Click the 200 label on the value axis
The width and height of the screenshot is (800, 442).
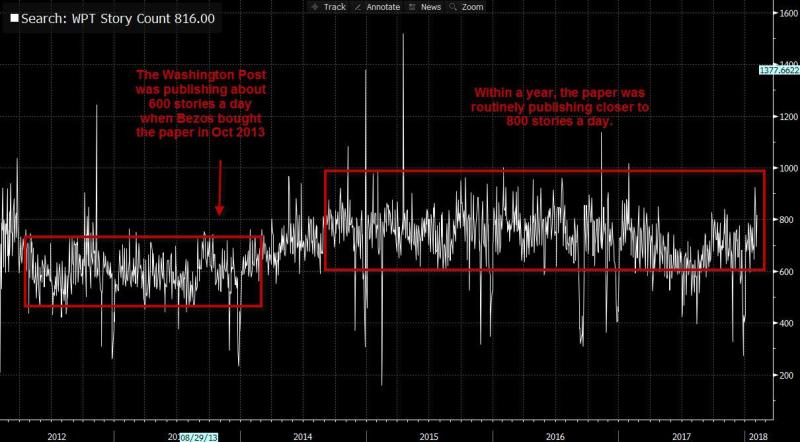[779, 375]
